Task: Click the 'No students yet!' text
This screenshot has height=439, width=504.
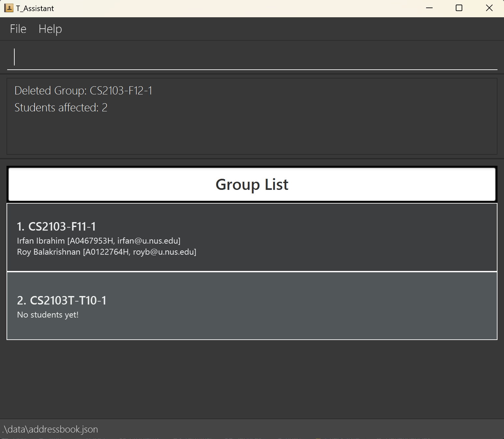Action: [x=48, y=315]
